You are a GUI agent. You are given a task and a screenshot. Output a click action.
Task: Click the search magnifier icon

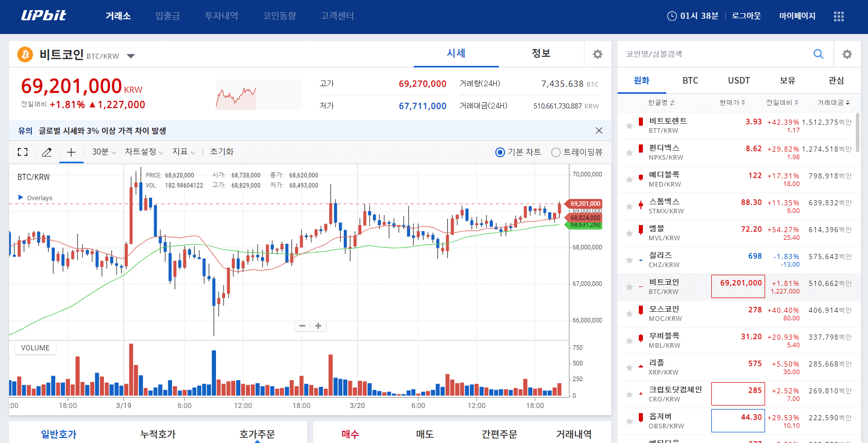[x=818, y=54]
